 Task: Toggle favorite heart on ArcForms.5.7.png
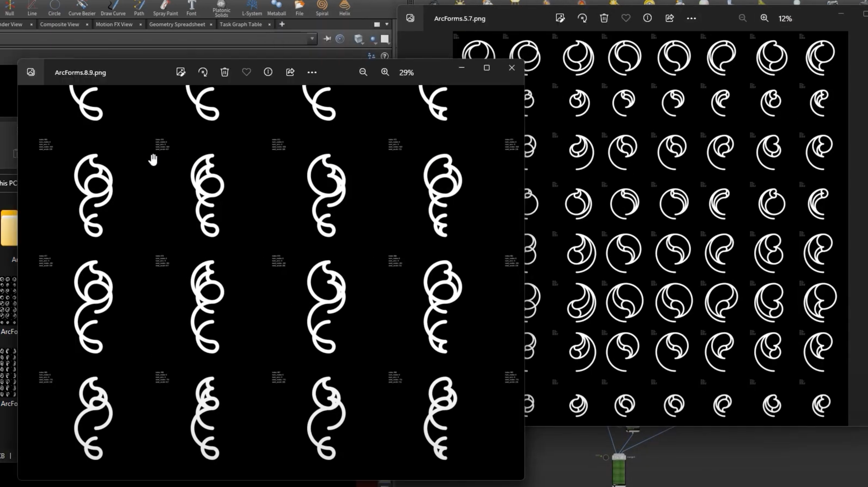click(x=626, y=18)
